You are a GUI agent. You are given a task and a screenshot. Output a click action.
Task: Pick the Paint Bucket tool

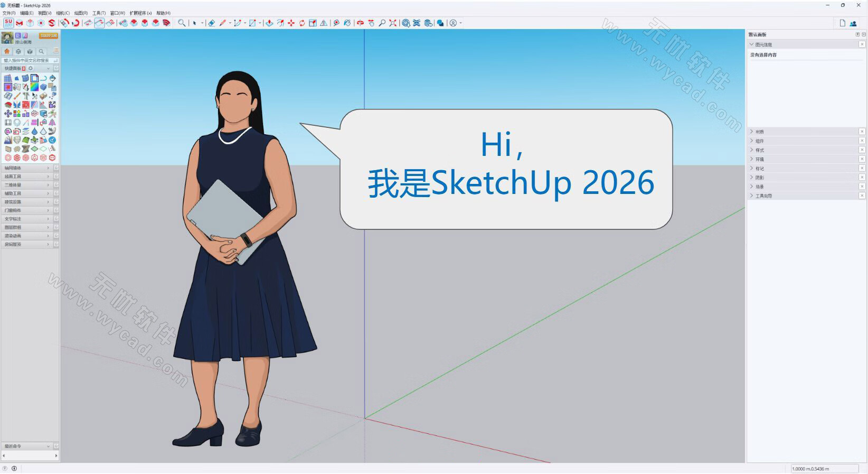click(x=347, y=23)
